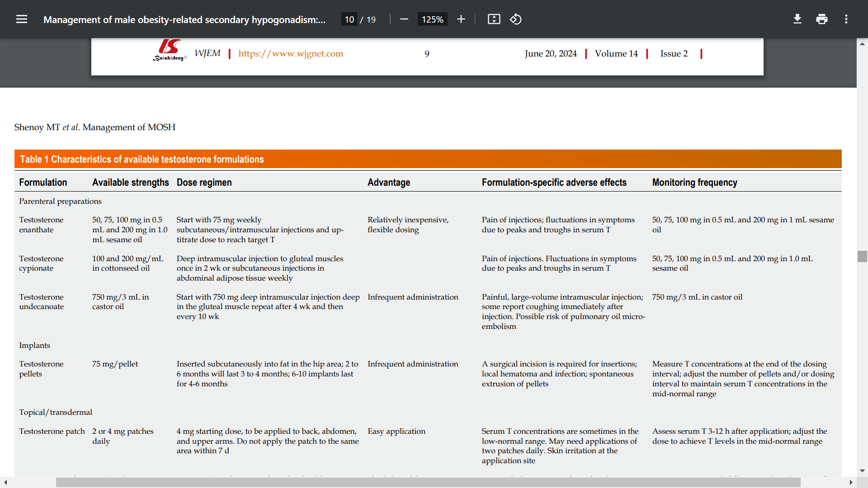Click the Relatively inexpensive, flexible dosing cell

408,225
